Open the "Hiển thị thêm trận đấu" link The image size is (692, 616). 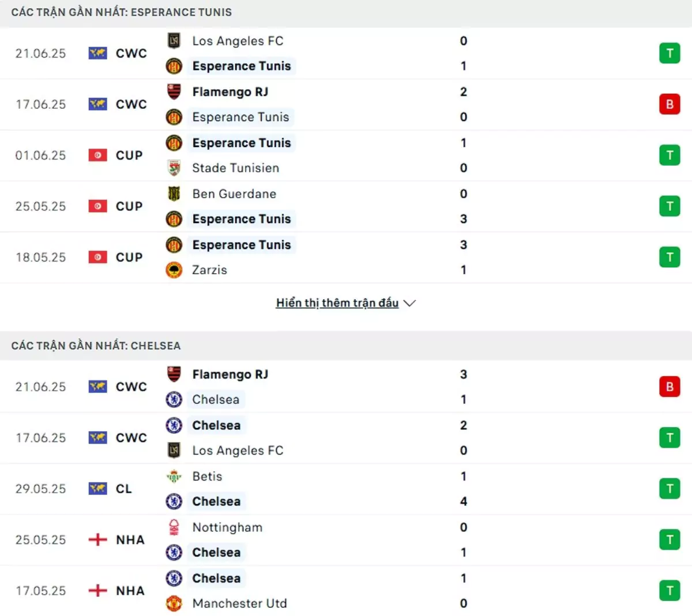[x=337, y=303]
